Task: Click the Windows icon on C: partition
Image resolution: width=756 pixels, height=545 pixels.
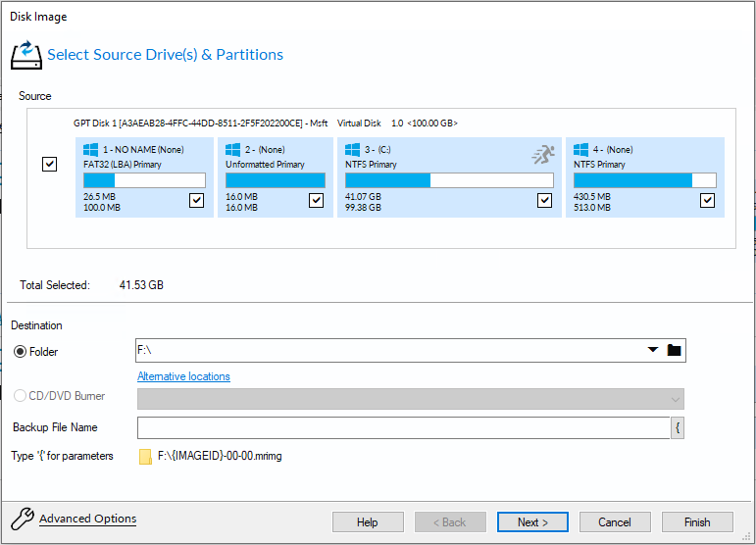Action: pyautogui.click(x=352, y=150)
